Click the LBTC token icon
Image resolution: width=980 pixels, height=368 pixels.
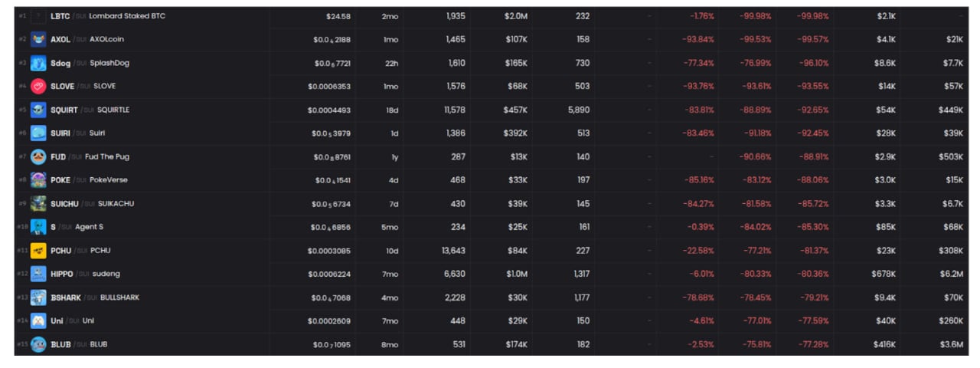tap(38, 16)
